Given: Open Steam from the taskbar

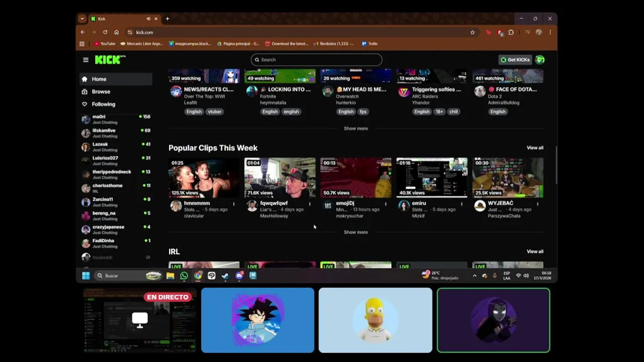Looking at the screenshot, I should [x=225, y=276].
